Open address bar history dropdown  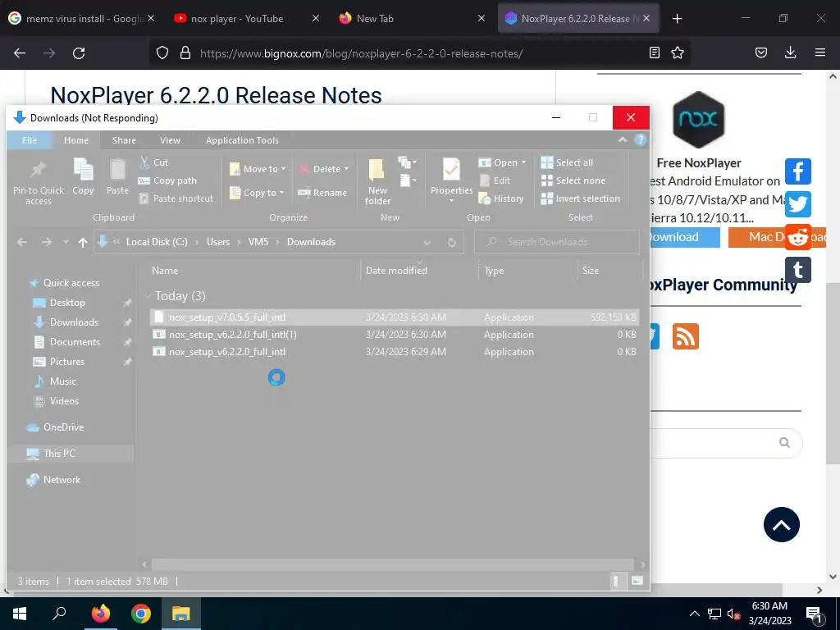tap(427, 242)
